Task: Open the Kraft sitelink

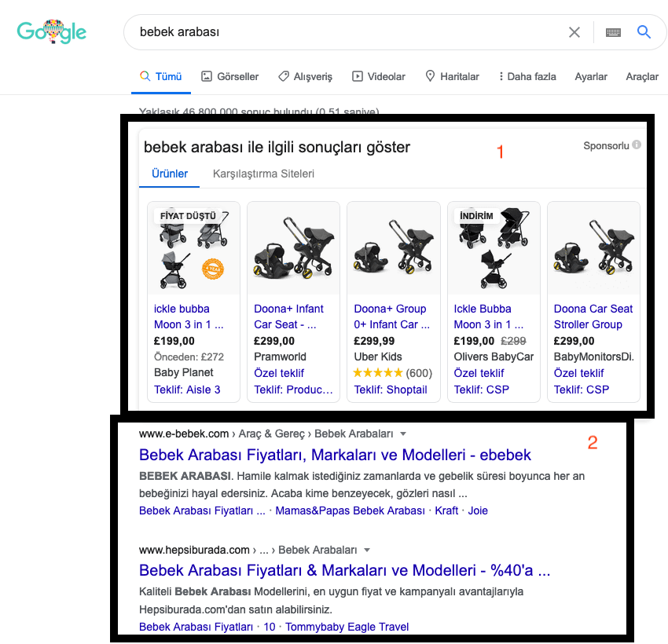Action: [446, 510]
